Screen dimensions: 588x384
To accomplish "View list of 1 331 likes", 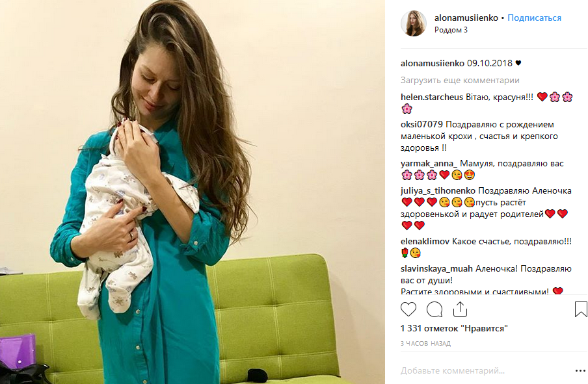I will click(x=454, y=329).
